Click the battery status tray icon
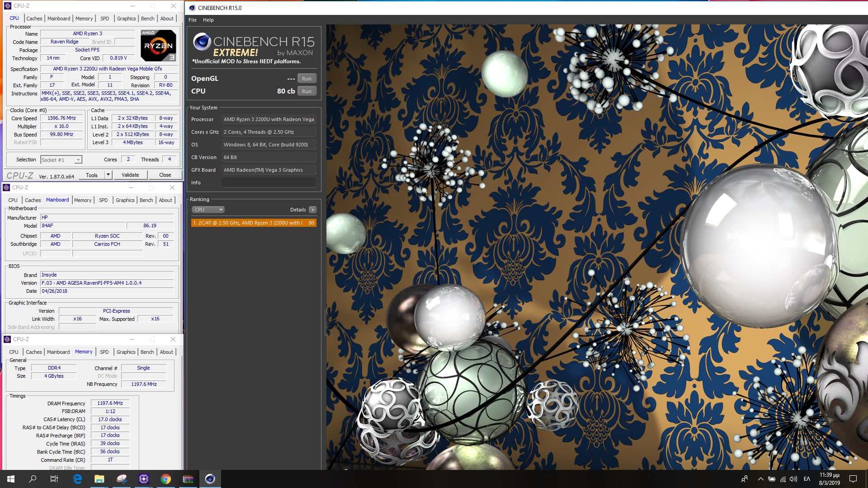 [772, 479]
